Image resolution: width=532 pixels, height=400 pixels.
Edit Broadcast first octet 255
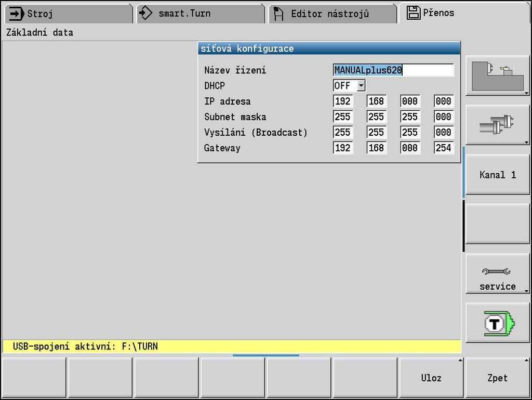pos(343,133)
